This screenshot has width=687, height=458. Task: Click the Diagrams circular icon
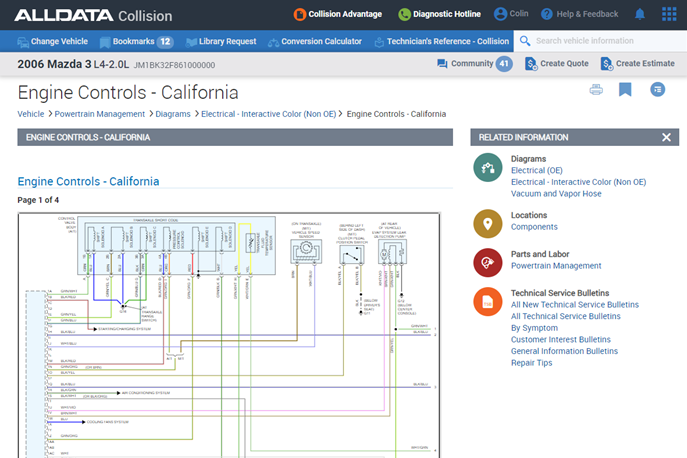pos(487,167)
